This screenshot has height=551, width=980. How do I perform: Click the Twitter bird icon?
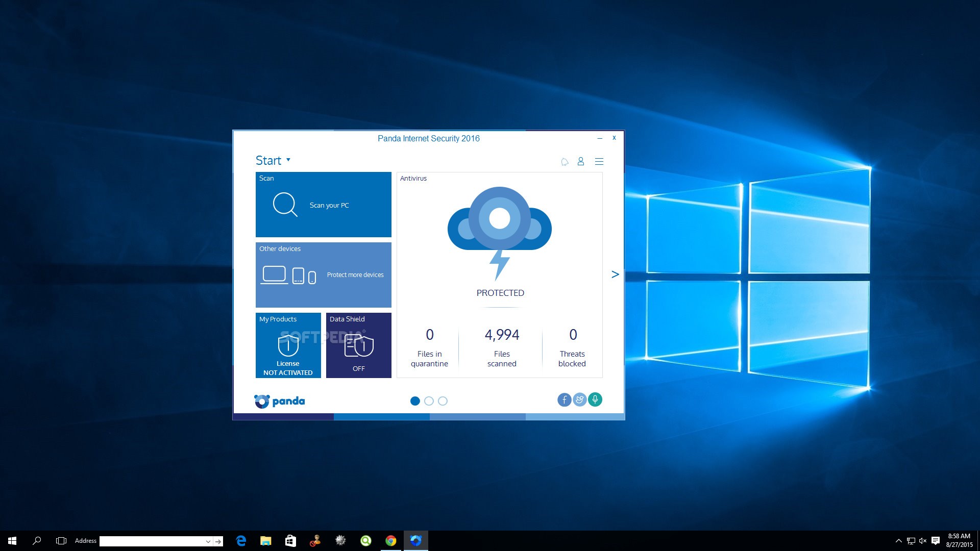580,400
